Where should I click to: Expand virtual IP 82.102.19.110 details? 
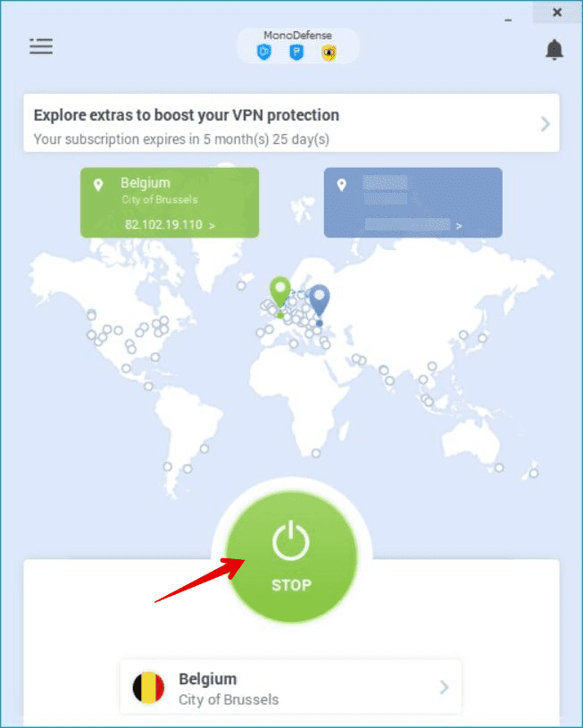(x=170, y=225)
